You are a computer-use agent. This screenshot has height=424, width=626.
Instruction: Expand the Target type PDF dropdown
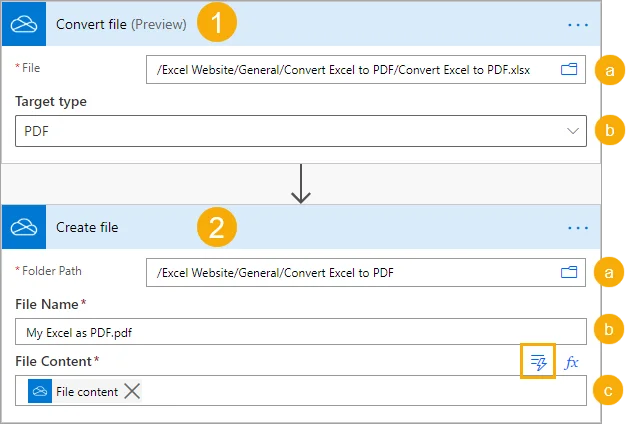click(301, 131)
